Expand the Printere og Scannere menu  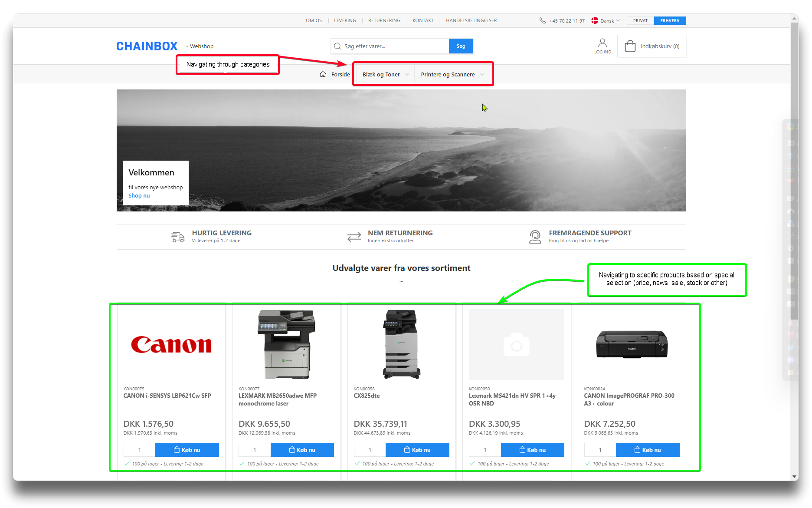click(x=452, y=74)
